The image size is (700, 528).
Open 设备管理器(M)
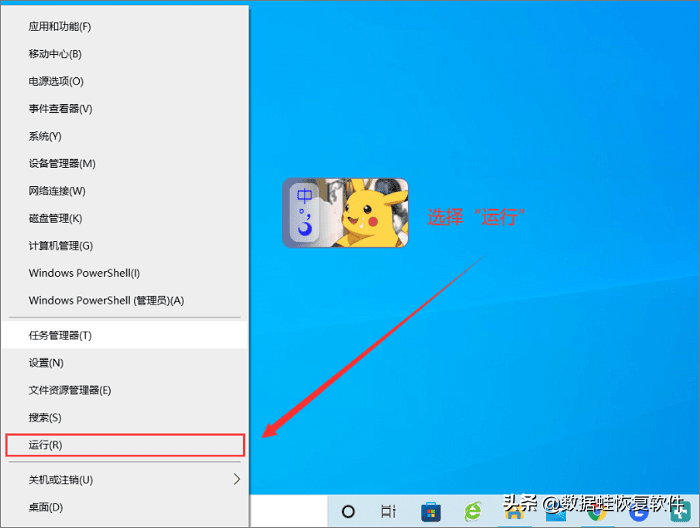(125, 163)
